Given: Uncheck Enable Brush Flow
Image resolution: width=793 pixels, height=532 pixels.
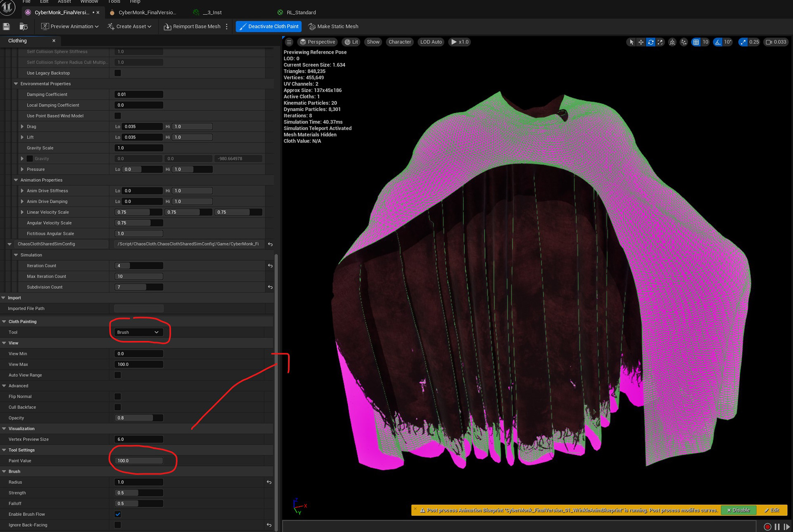Looking at the screenshot, I should coord(118,514).
